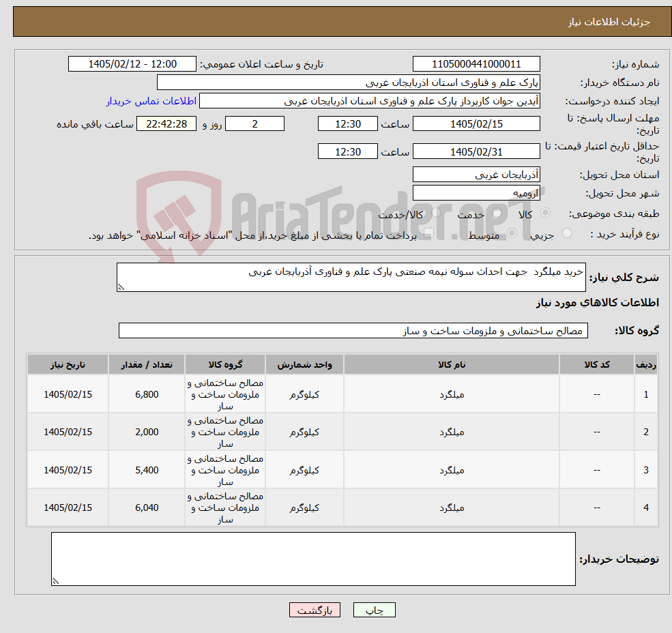Click the شماره نیاز number field

[476, 64]
